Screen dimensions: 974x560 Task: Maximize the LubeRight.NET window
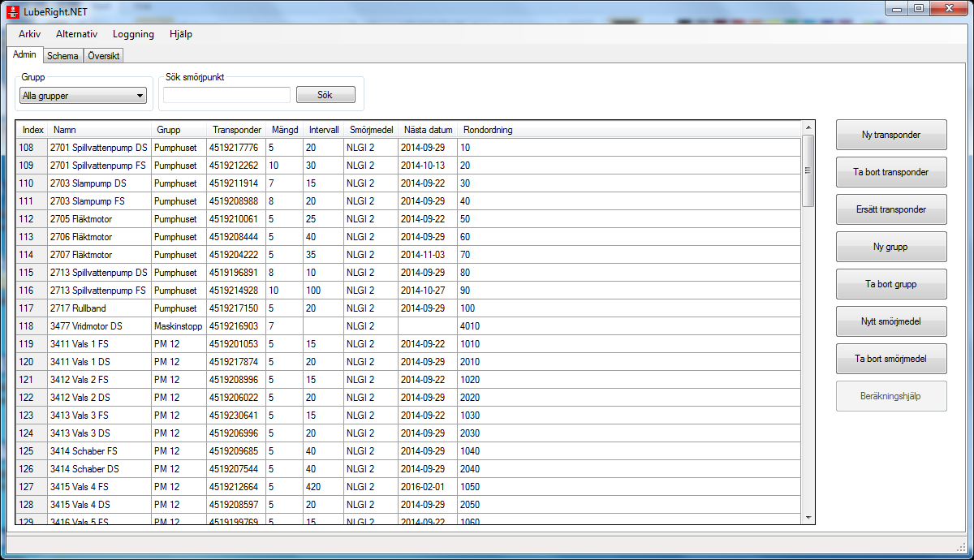click(x=919, y=8)
